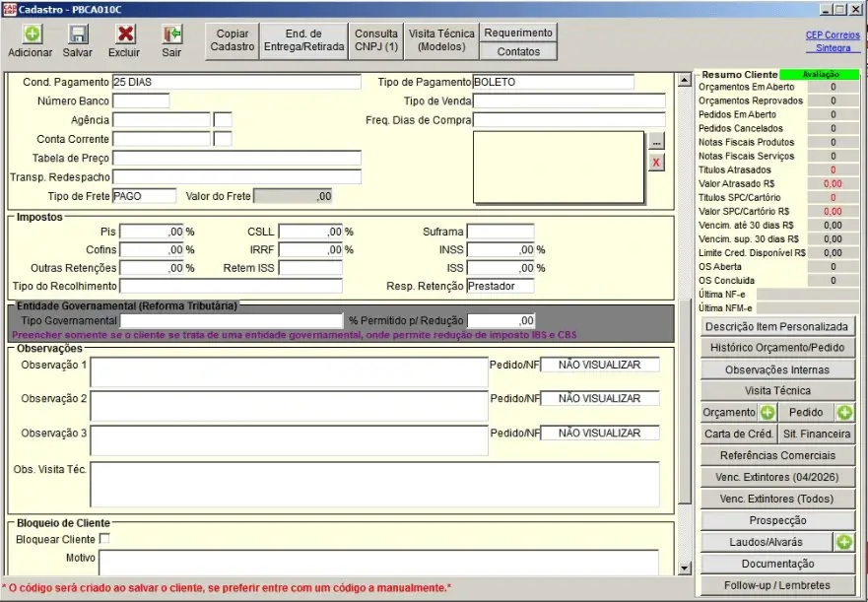Click the Requerimento button
Screen dimensions: 868x602
[518, 33]
